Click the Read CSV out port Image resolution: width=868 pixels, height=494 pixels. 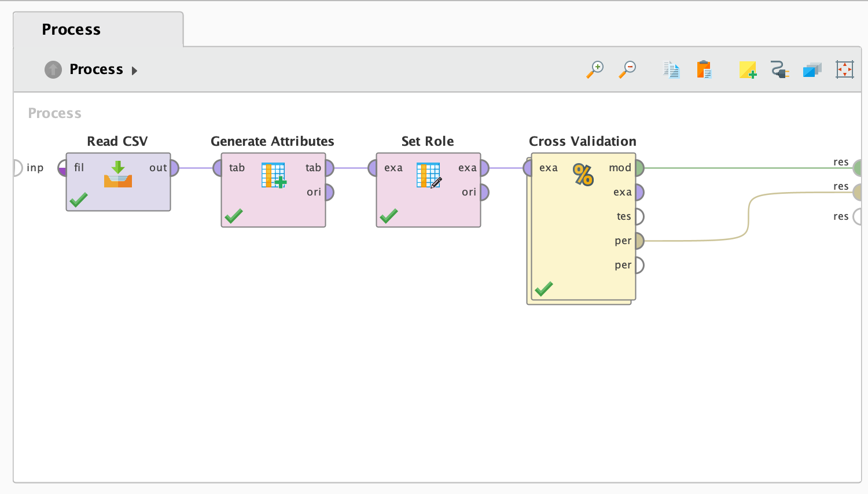click(x=174, y=168)
